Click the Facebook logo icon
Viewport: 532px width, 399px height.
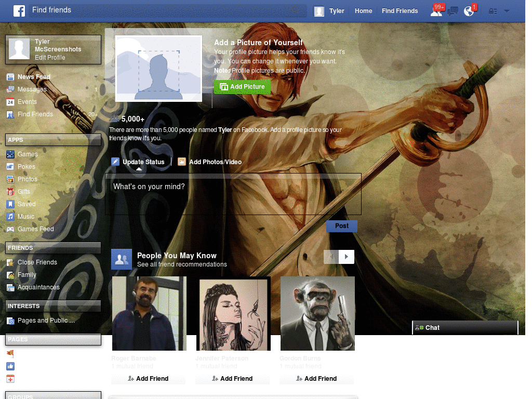pos(19,11)
